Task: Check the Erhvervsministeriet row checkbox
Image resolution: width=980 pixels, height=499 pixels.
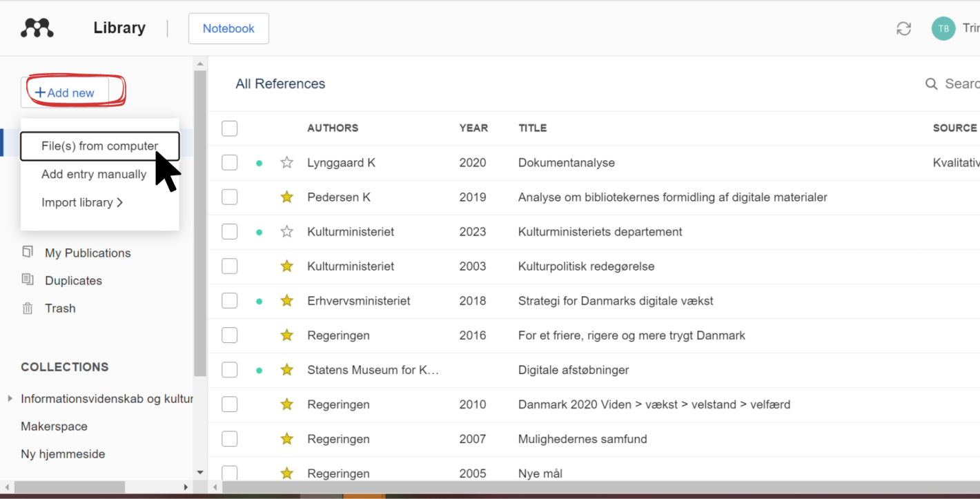Action: pos(230,301)
